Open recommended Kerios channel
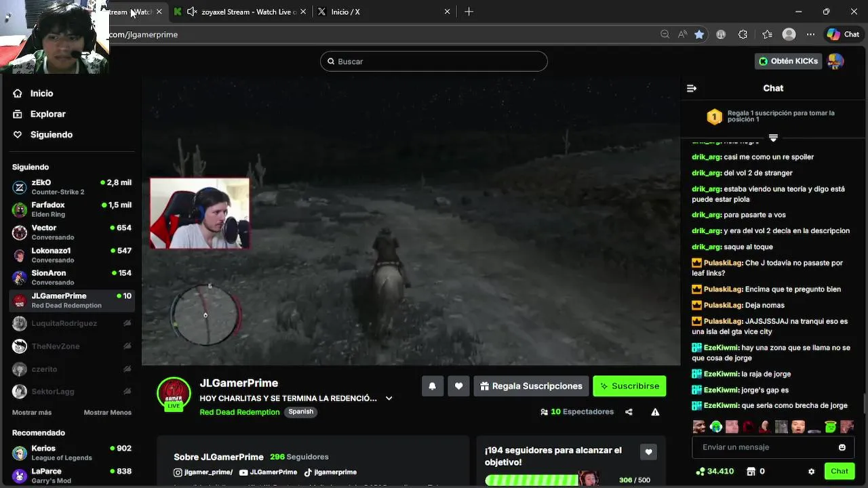The width and height of the screenshot is (868, 488). coord(72,453)
